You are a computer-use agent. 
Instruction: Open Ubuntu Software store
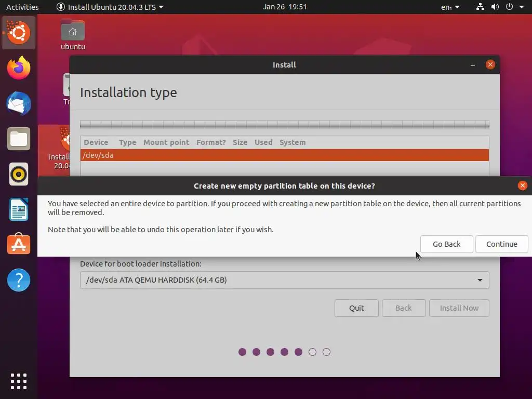click(19, 244)
